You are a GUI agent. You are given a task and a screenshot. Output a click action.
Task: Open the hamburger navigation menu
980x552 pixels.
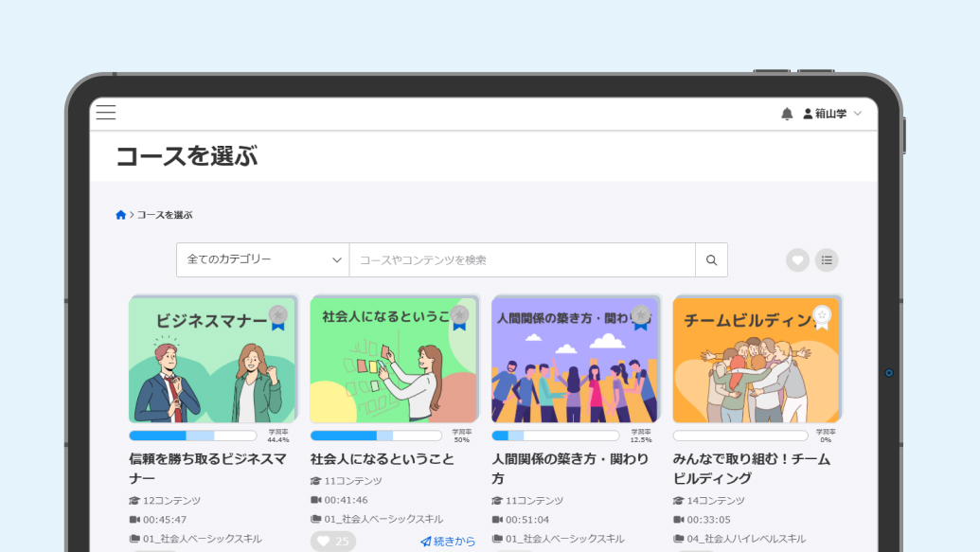click(x=105, y=112)
